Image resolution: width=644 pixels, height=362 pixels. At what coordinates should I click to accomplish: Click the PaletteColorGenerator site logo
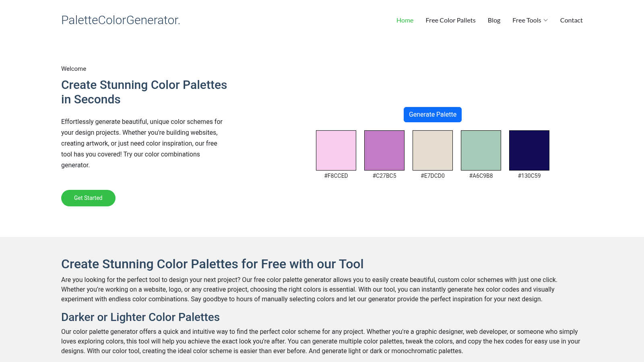click(x=121, y=20)
